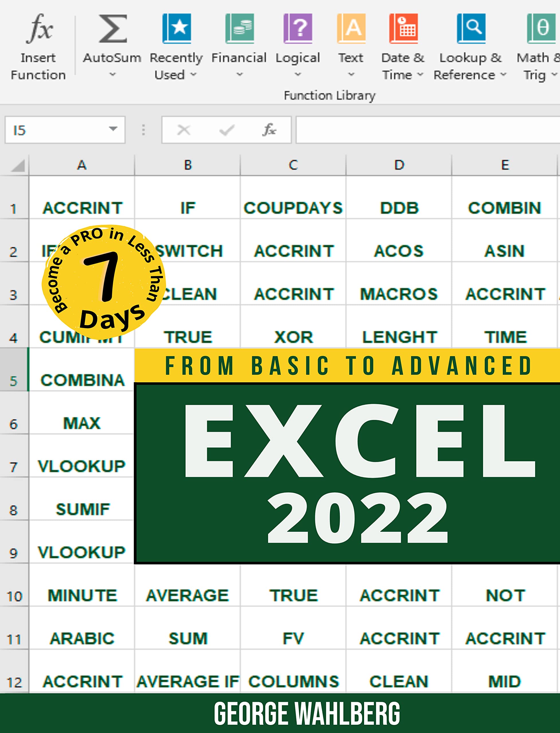Open the Financial functions icon
The height and width of the screenshot is (733, 560).
[x=239, y=28]
